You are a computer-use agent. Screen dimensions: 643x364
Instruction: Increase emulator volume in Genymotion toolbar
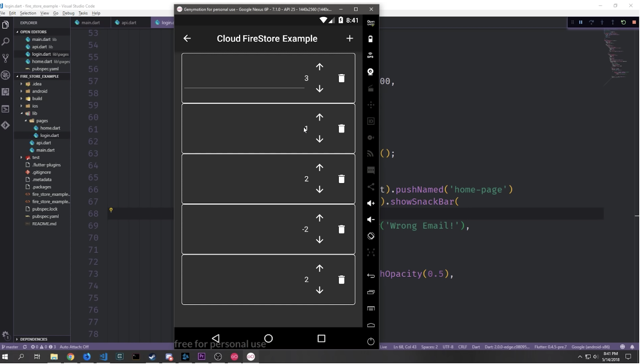371,203
